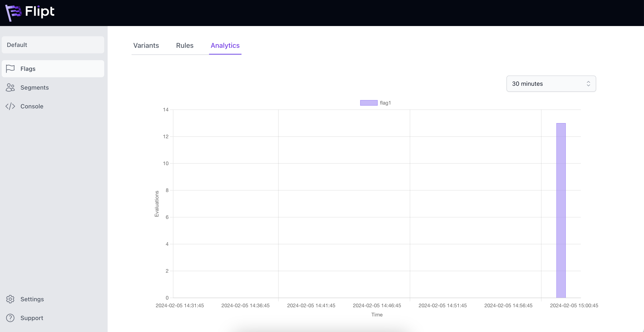Toggle flag1 dataset via legend swatch
Screen dimensions: 644x332
[369, 103]
